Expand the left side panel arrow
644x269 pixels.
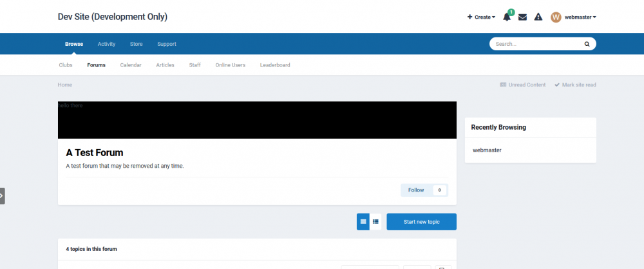[x=2, y=196]
